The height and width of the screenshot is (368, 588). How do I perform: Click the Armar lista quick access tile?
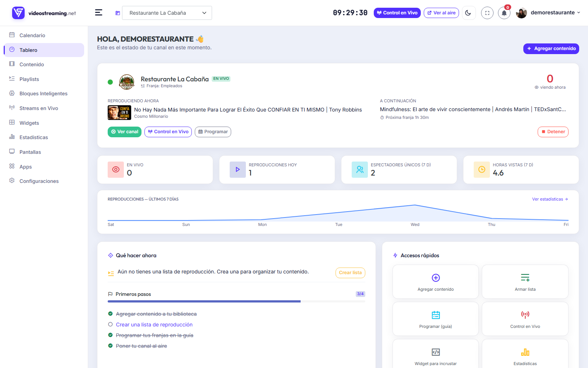tap(525, 282)
